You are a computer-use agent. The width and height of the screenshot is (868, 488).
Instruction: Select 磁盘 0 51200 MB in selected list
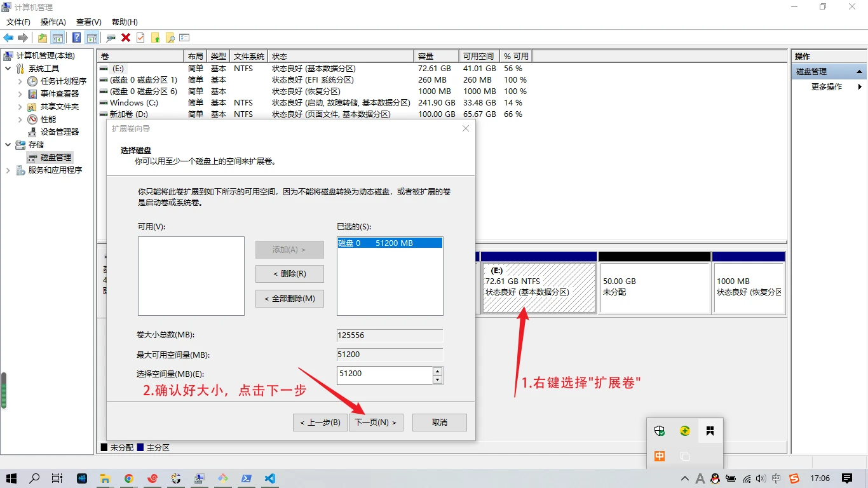tap(389, 243)
